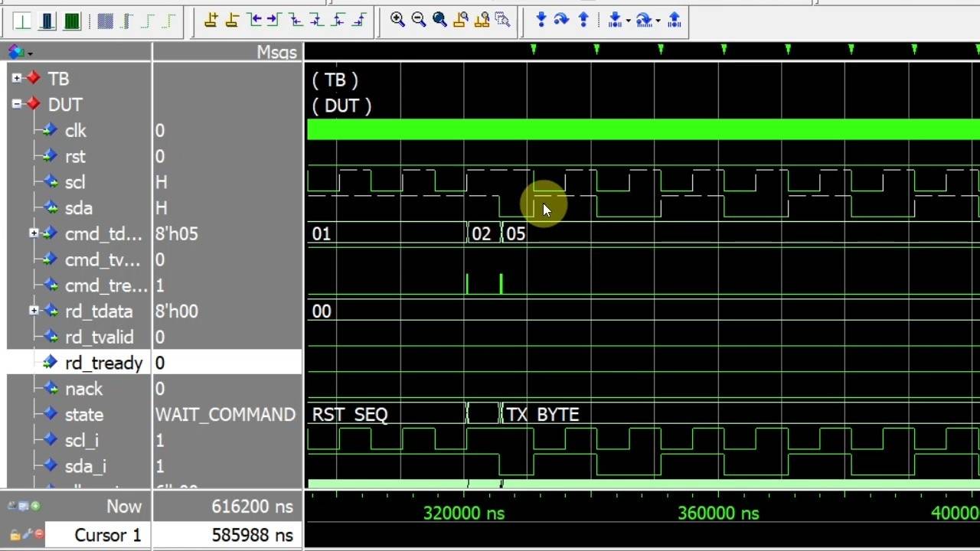The height and width of the screenshot is (551, 980).
Task: Click the Step Into icon
Action: 541,20
